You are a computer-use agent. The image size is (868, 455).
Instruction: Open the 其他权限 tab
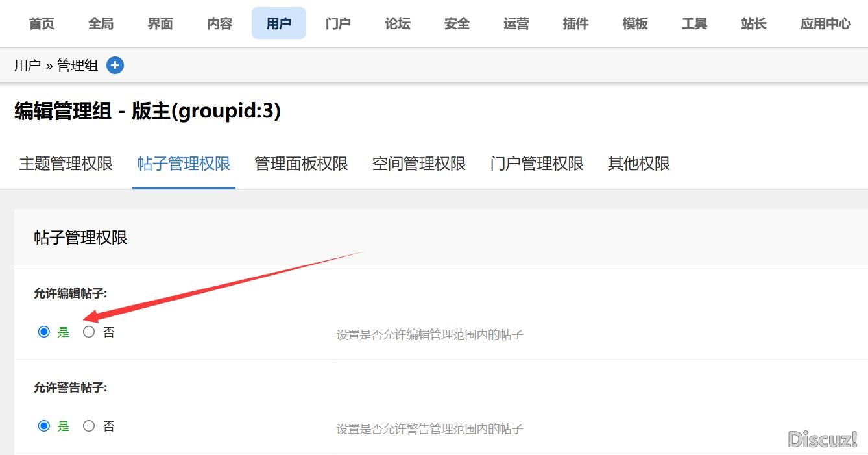pos(638,164)
